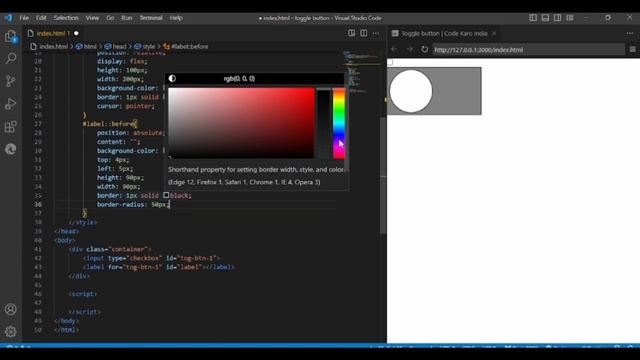This screenshot has width=640, height=360.
Task: Click color picker original color circle
Action: 172,78
